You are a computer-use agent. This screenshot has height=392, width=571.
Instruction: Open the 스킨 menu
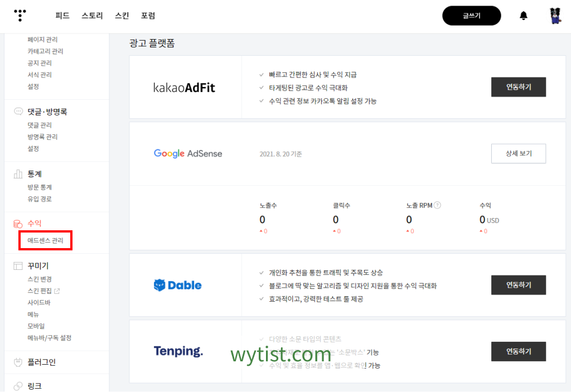point(122,16)
